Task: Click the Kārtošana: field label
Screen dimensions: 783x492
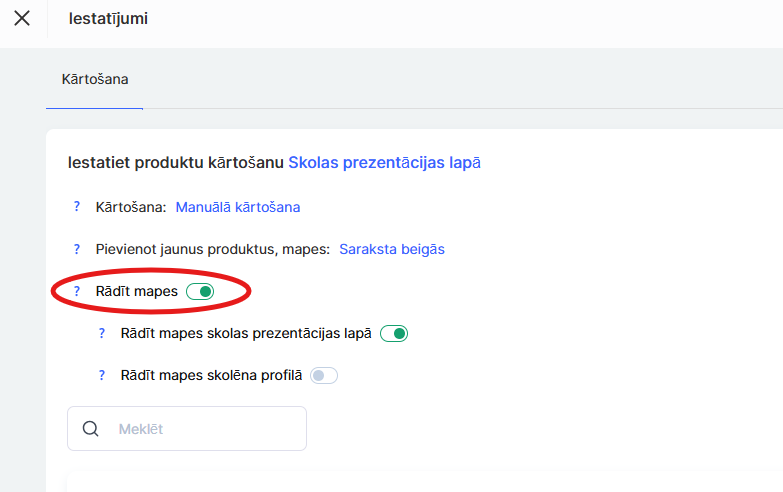Action: (131, 207)
